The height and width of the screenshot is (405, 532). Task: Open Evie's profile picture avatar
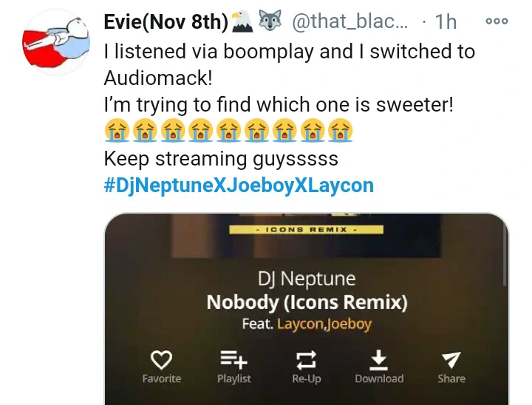[56, 42]
